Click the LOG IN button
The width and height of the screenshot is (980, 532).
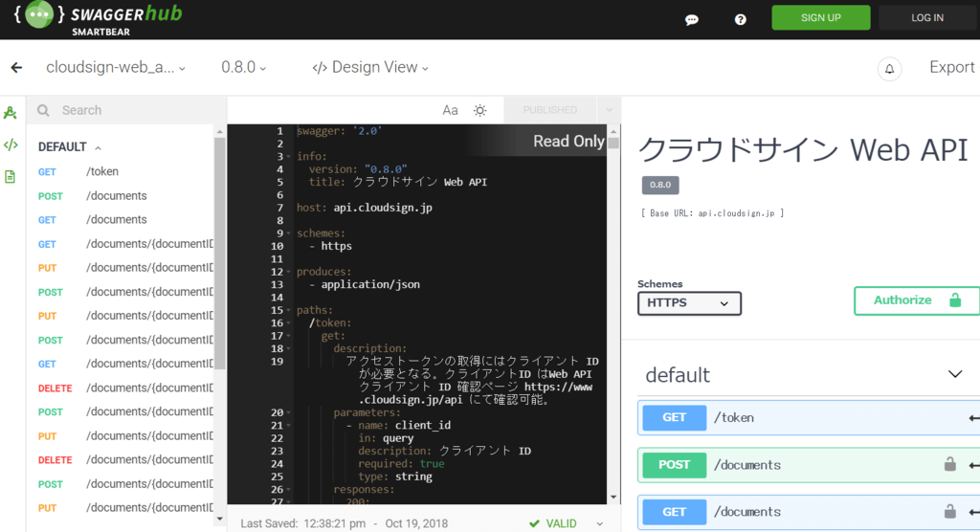[926, 17]
